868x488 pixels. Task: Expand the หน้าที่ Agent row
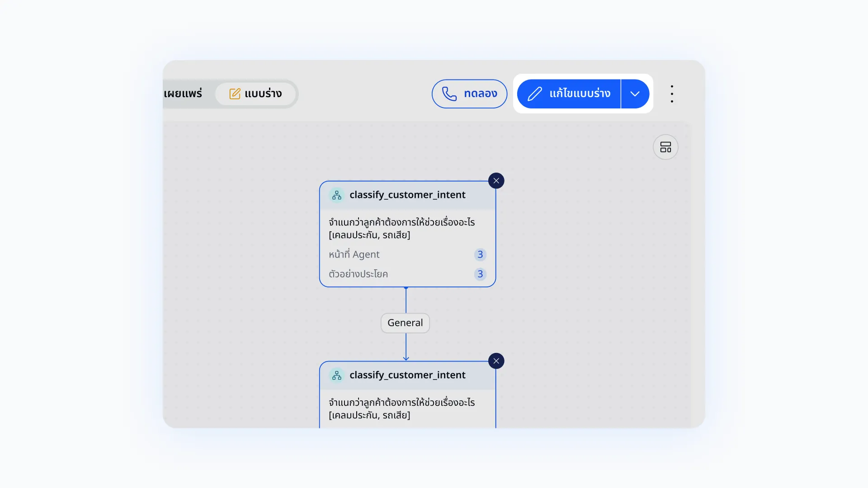coord(407,254)
